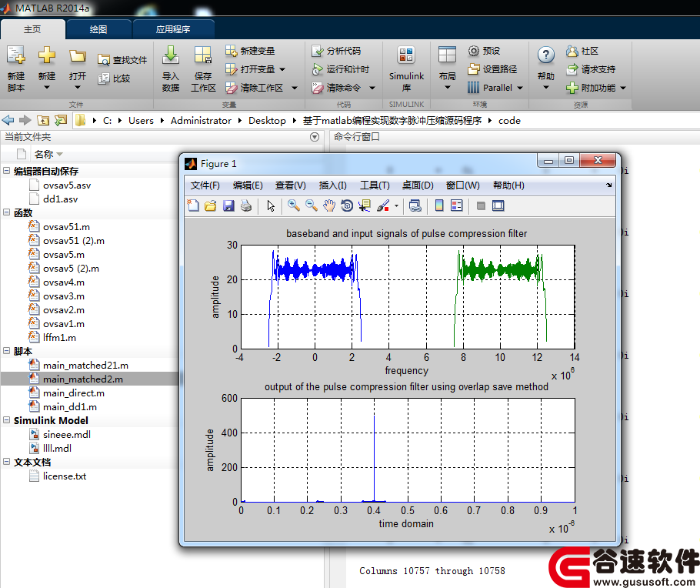Click the Link Plot icon

[x=415, y=205]
